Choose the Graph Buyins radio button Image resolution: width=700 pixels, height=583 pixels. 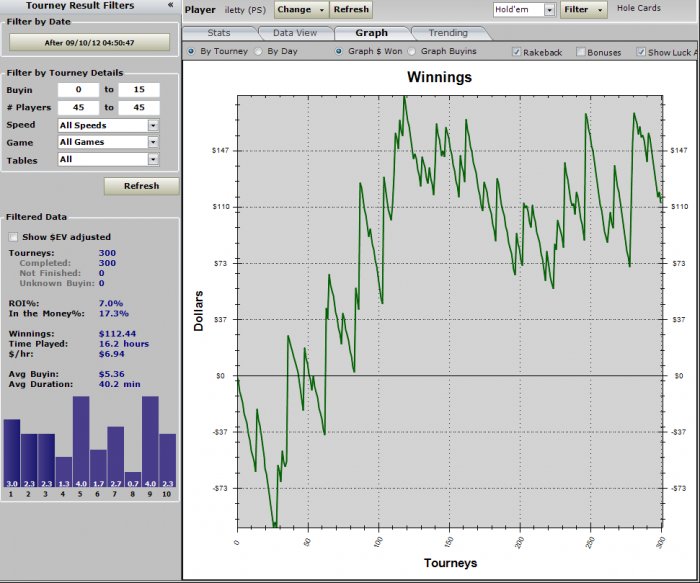[x=413, y=51]
